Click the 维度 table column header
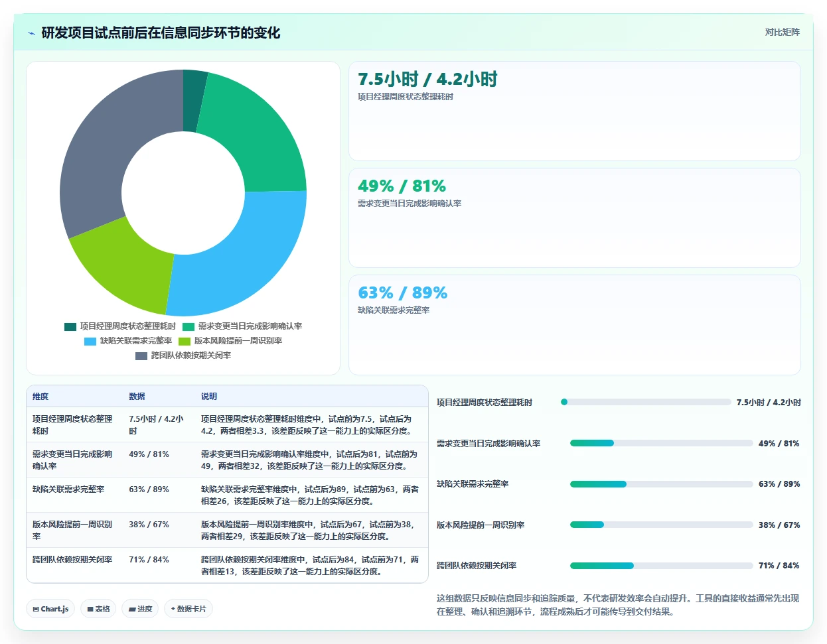Image resolution: width=827 pixels, height=644 pixels. pos(40,397)
